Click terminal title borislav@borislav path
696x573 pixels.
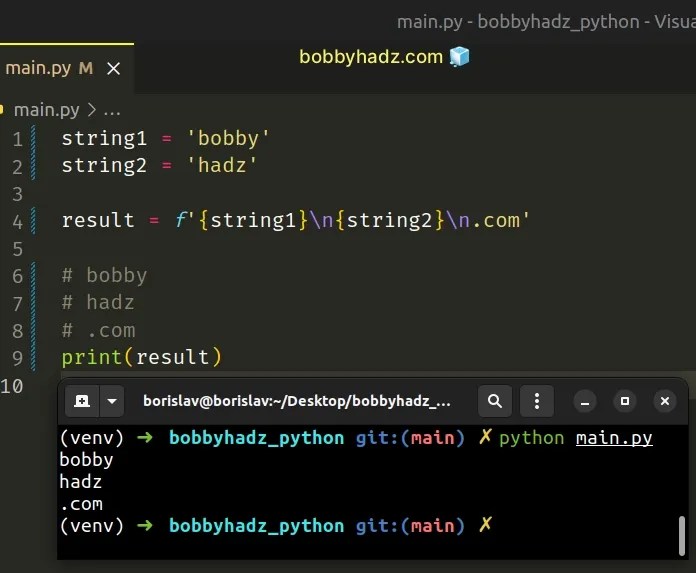(297, 401)
